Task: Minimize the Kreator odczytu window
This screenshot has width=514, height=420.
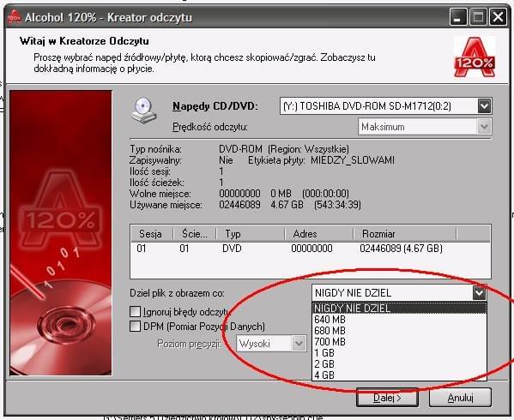Action: tap(457, 17)
